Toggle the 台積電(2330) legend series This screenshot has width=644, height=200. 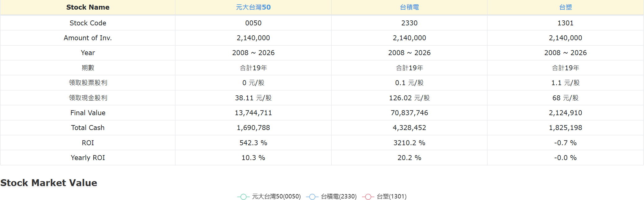(x=331, y=197)
